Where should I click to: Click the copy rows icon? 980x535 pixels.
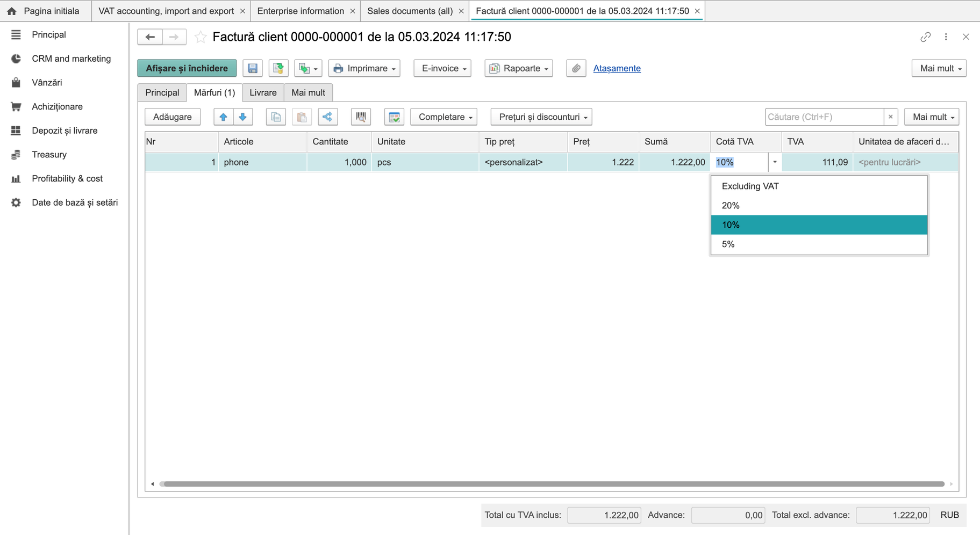[276, 117]
